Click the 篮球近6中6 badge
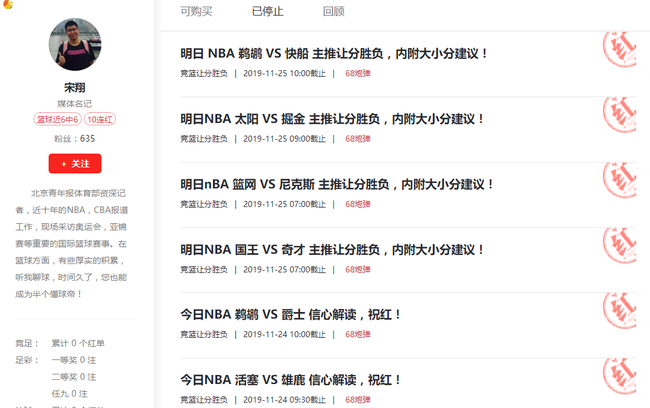Image resolution: width=650 pixels, height=408 pixels. tap(58, 119)
